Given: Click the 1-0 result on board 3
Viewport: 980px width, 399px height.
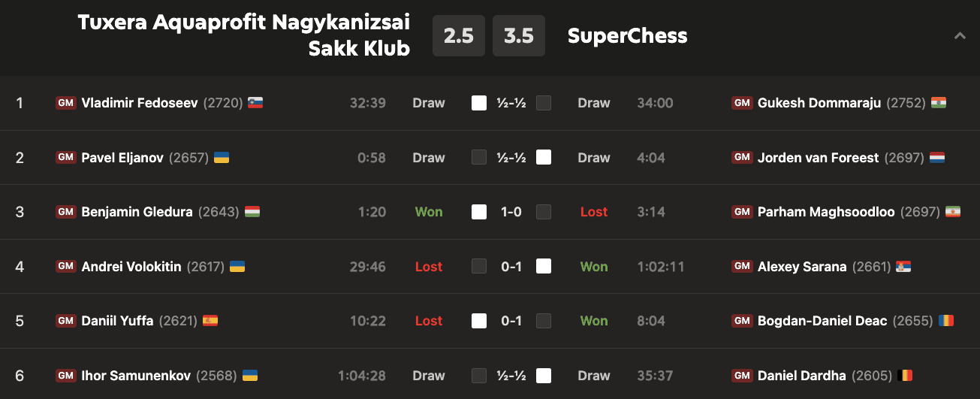Looking at the screenshot, I should pyautogui.click(x=511, y=212).
